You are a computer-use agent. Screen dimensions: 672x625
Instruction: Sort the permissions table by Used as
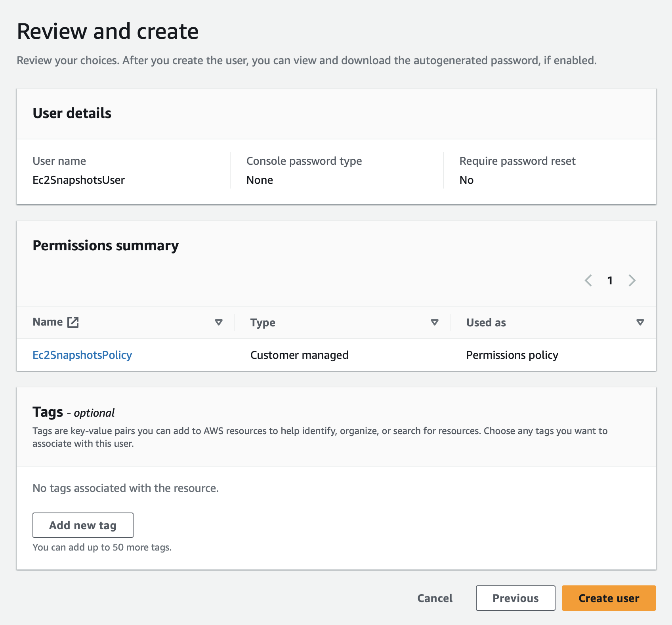click(x=486, y=322)
